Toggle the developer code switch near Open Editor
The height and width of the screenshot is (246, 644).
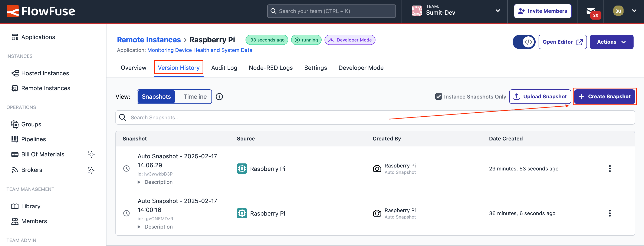click(x=524, y=42)
